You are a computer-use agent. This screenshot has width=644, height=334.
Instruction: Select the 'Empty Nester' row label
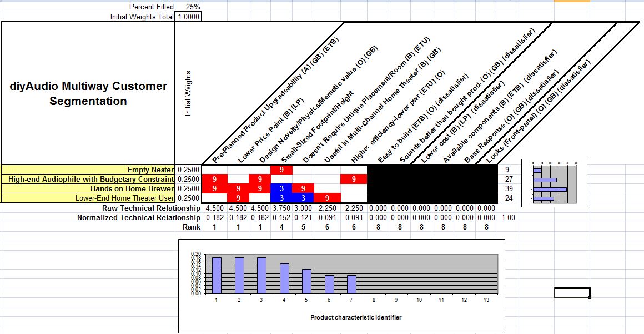(88, 170)
